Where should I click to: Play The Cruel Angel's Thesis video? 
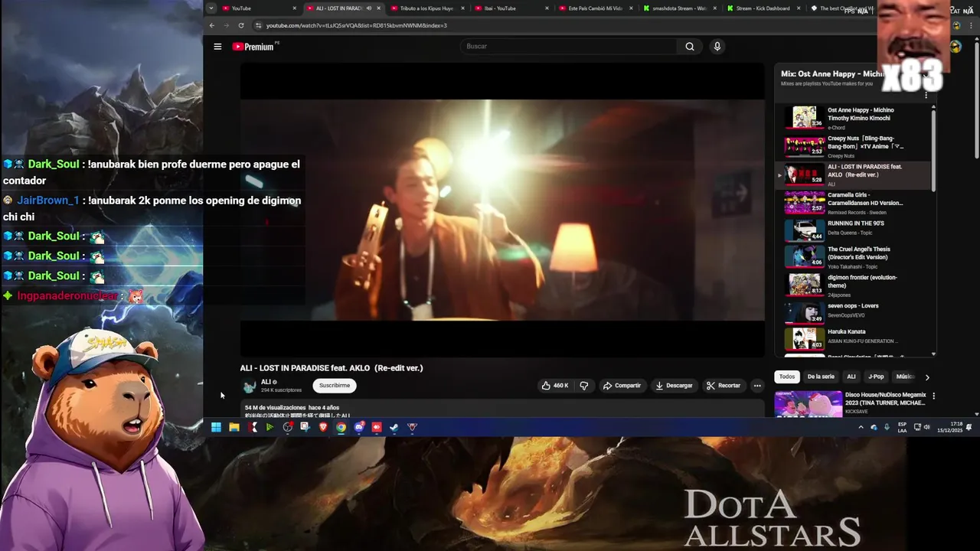854,257
